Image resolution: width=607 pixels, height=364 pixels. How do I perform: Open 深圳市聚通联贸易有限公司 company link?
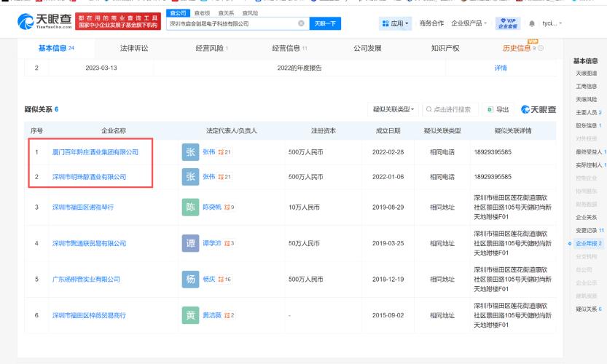click(x=89, y=243)
